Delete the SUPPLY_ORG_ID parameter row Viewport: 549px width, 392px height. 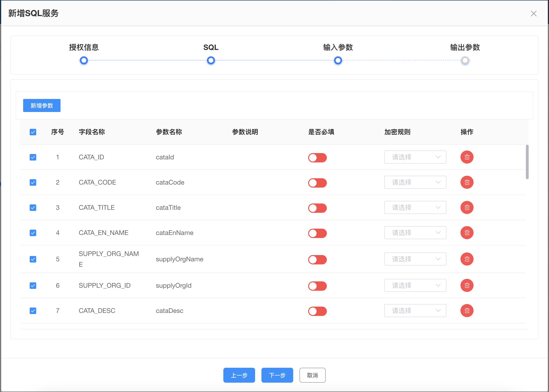(467, 286)
